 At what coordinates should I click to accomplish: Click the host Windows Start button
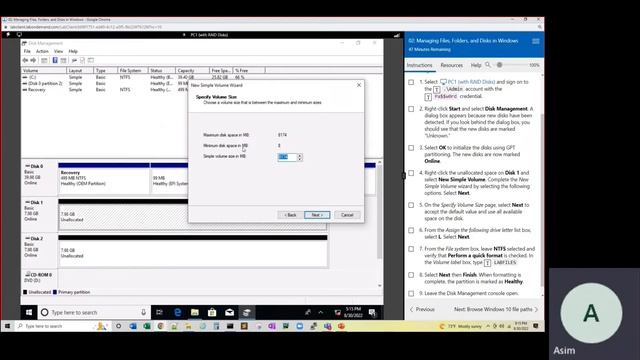point(7,326)
